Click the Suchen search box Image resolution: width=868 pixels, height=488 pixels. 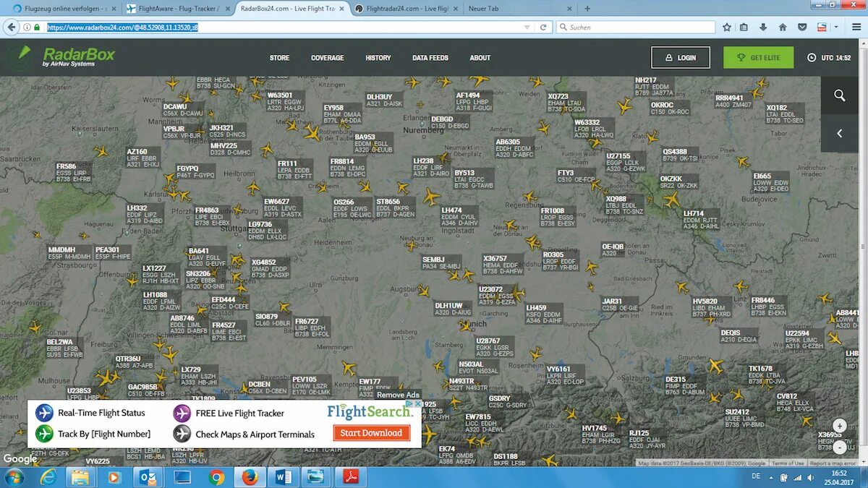[634, 27]
